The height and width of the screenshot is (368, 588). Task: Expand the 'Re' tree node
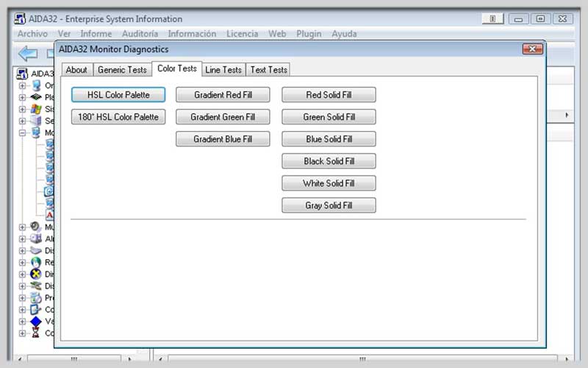[x=23, y=263]
